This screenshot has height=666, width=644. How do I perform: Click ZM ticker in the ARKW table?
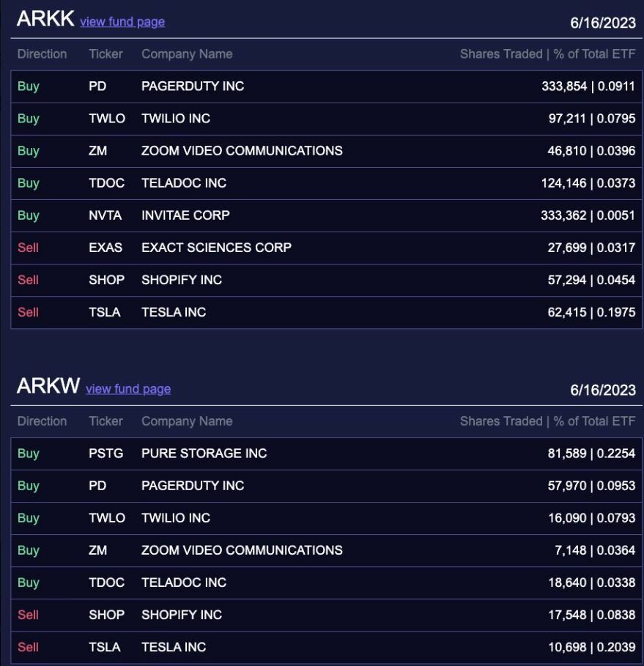coord(97,550)
